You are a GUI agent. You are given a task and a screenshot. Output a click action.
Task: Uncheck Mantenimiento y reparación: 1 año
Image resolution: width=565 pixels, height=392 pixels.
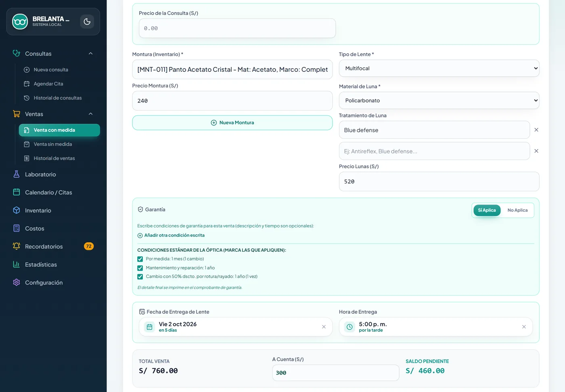140,268
